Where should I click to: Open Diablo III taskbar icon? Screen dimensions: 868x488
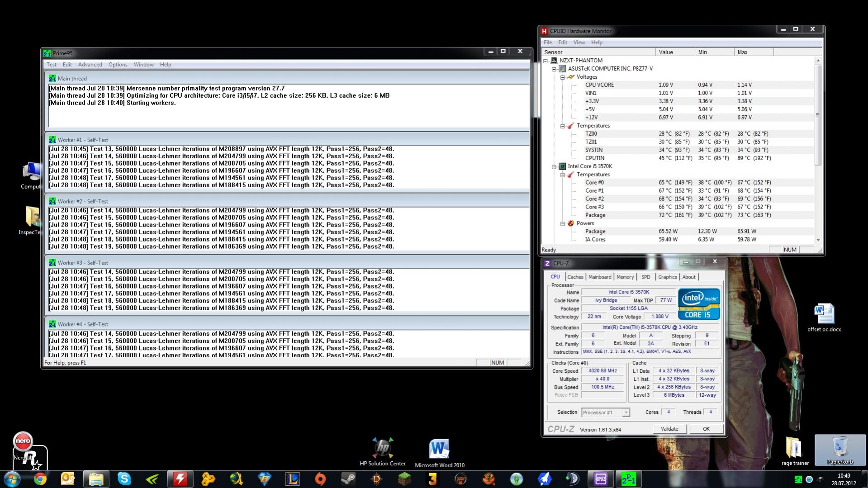[x=376, y=479]
